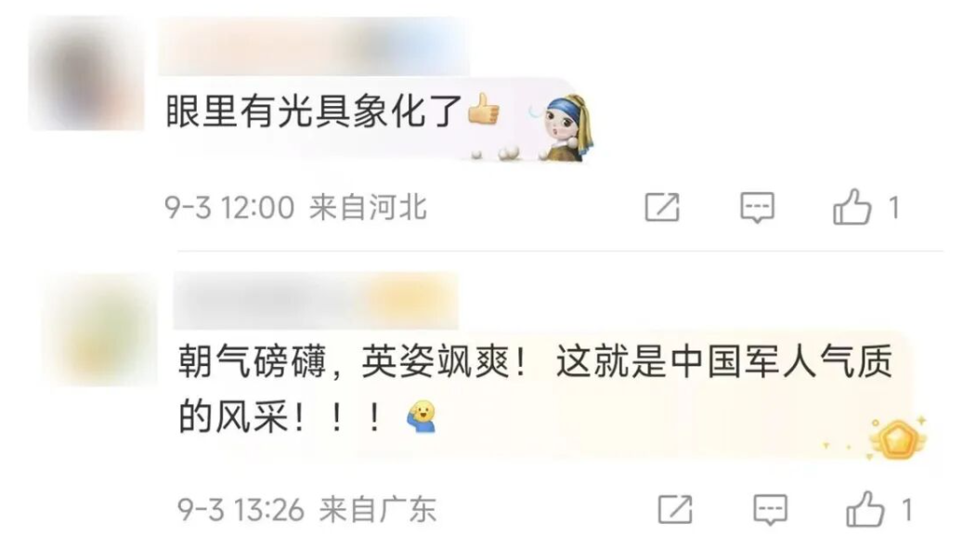Screen dimensions: 976x560
Task: Reply to the Guangdong comment
Action: [770, 510]
